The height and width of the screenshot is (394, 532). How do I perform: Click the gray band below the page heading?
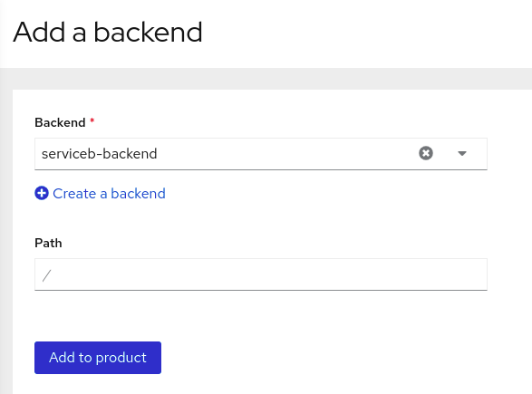click(266, 79)
